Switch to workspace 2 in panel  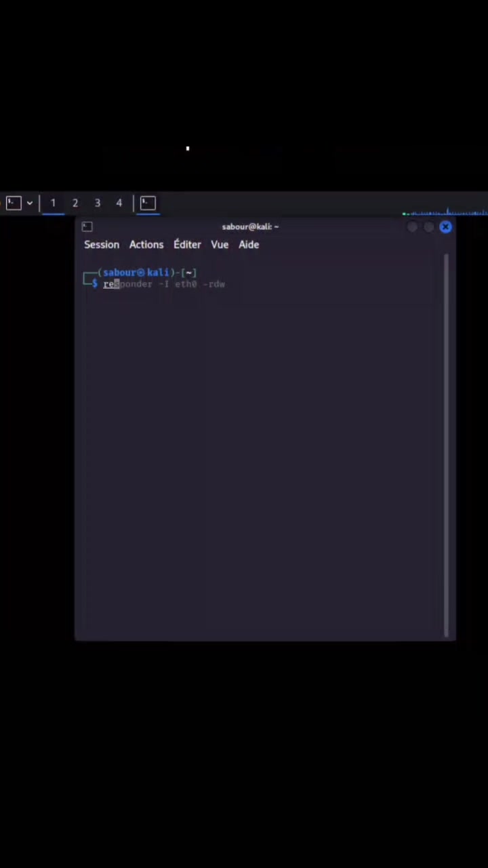[x=75, y=203]
